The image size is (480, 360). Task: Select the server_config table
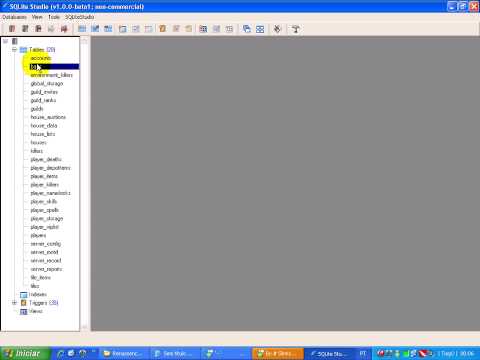46,244
